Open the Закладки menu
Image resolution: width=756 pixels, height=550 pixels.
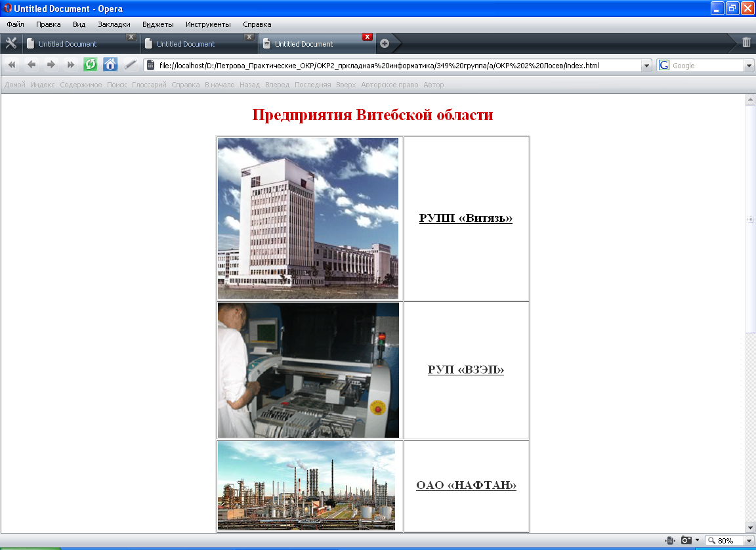114,24
